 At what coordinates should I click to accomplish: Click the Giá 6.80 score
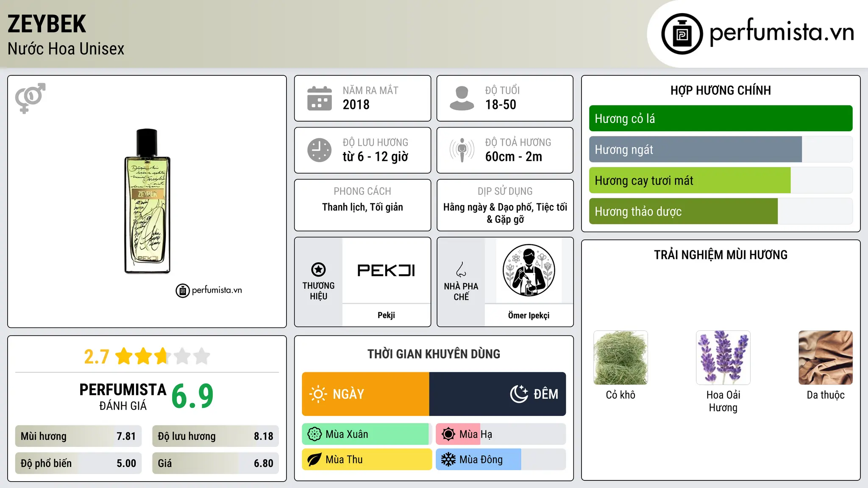(x=215, y=463)
